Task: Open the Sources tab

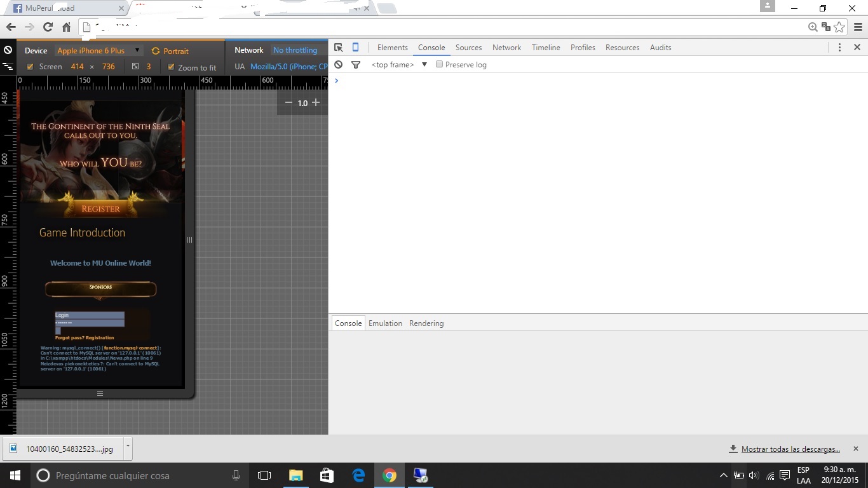Action: (468, 48)
